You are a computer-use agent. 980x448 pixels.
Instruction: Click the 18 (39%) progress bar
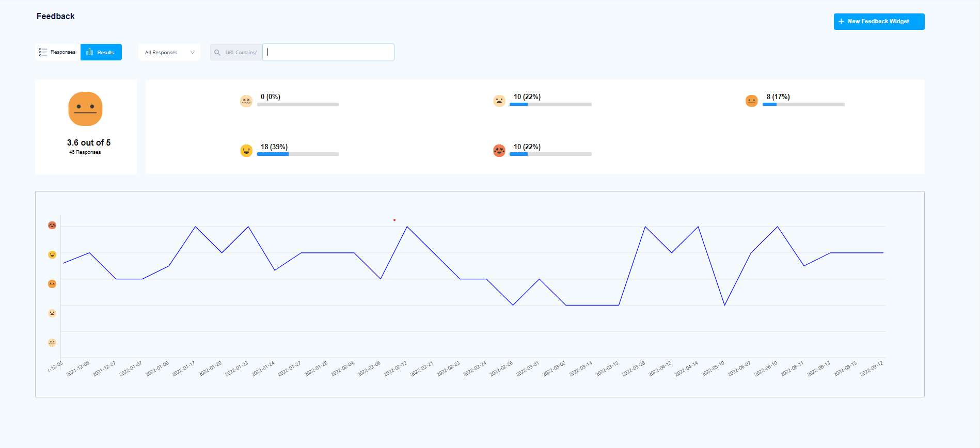(298, 154)
